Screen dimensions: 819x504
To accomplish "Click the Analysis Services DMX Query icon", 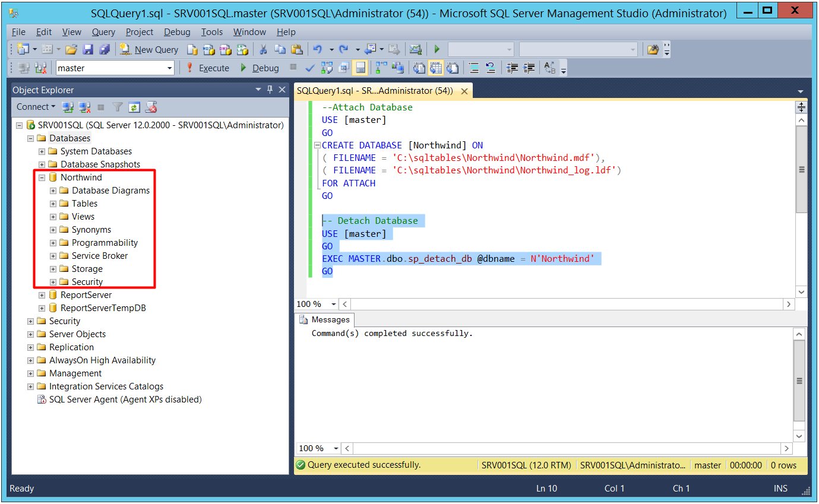I will click(225, 50).
